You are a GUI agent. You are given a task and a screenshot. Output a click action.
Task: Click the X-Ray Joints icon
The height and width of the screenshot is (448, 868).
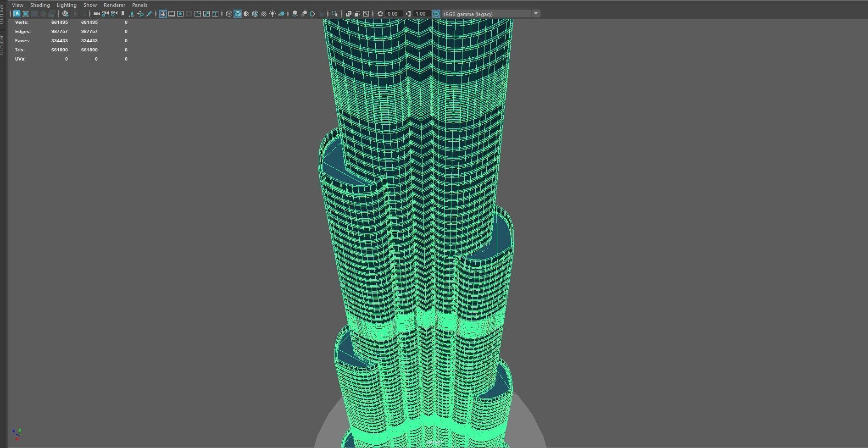click(x=366, y=14)
